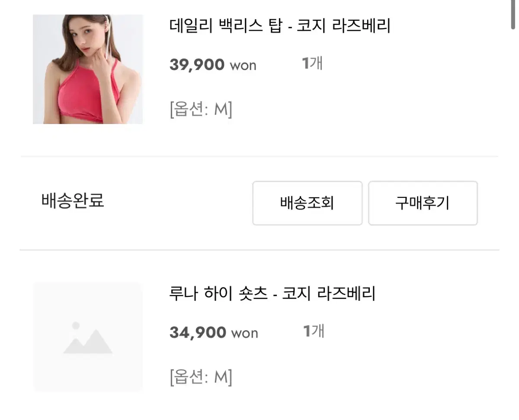Image resolution: width=519 pixels, height=420 pixels.
Task: Click the scrollbar thumb at the page edge
Action: [x=513, y=14]
